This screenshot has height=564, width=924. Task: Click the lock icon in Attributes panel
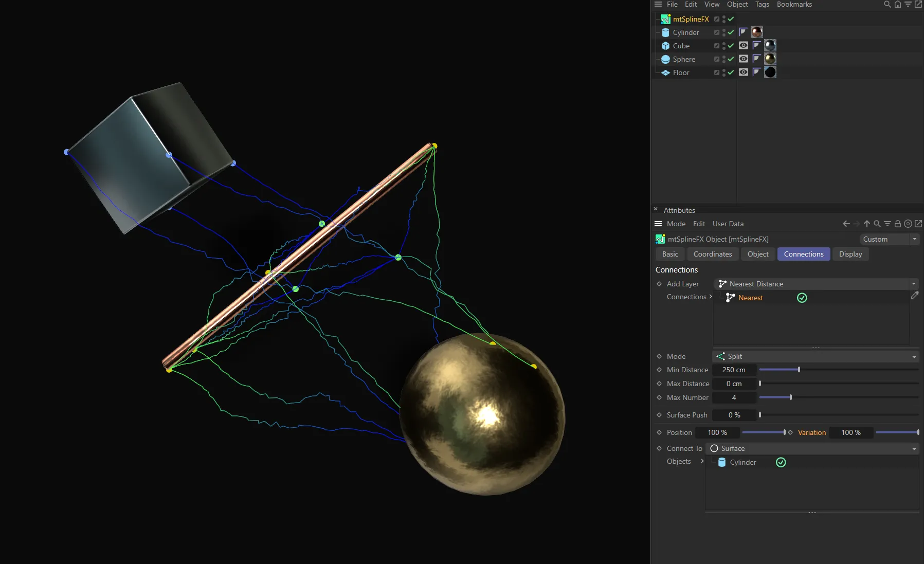pos(897,224)
